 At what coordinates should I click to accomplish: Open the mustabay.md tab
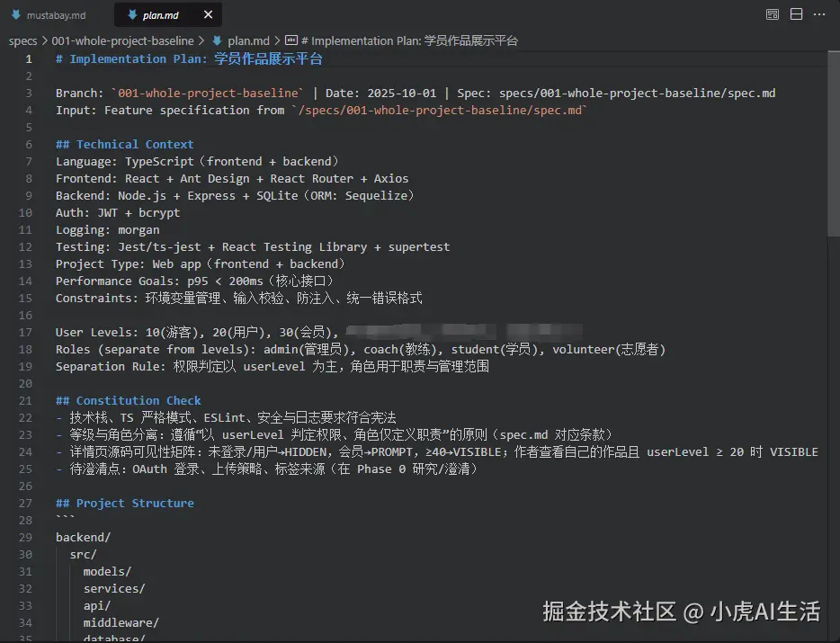[57, 15]
